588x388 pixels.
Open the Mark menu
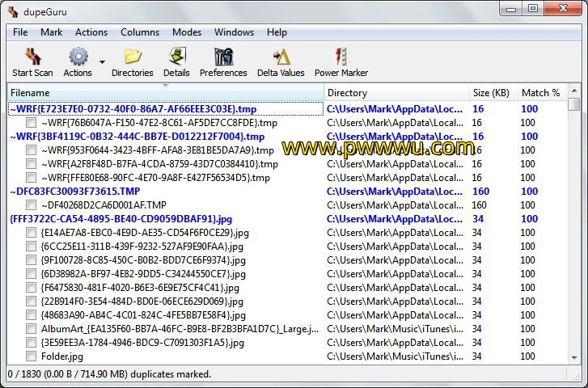click(x=52, y=32)
